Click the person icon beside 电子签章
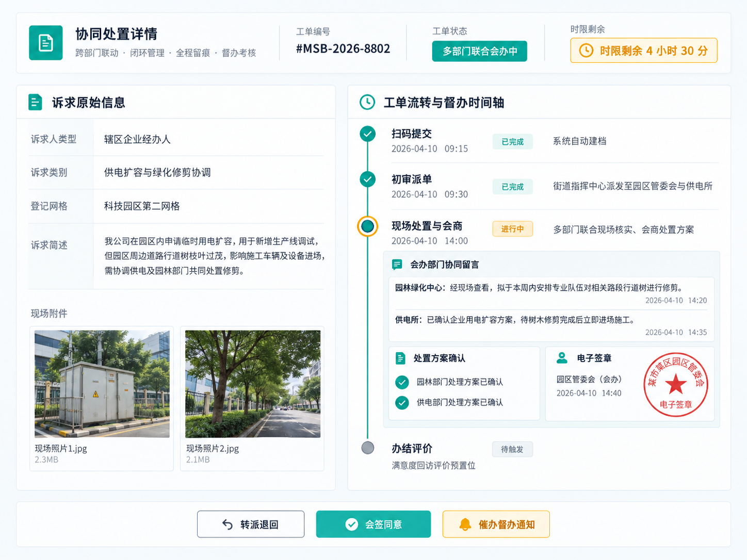The image size is (747, 560). point(562,357)
